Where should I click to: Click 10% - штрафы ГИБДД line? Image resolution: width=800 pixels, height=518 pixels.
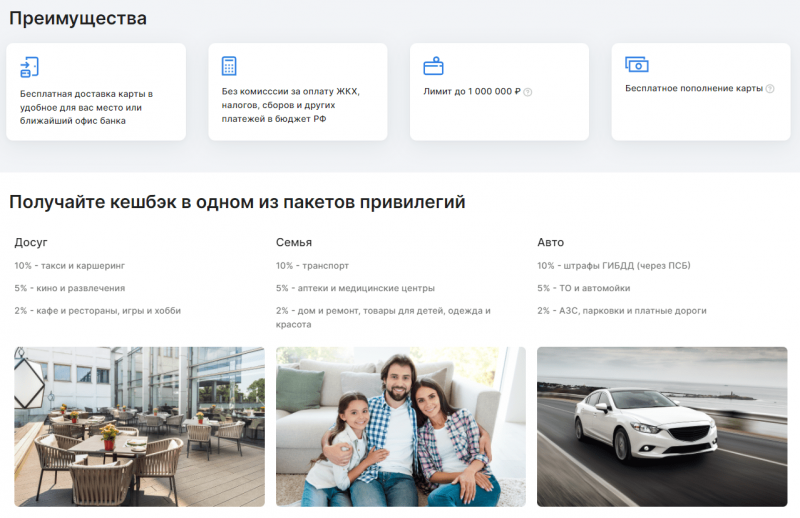point(614,265)
